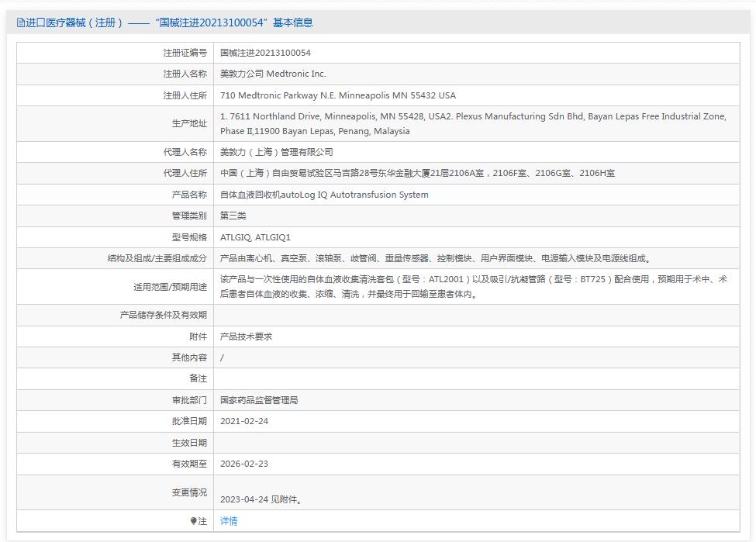Select agent address 中国（上海）自由贸易试验区

pos(417,173)
